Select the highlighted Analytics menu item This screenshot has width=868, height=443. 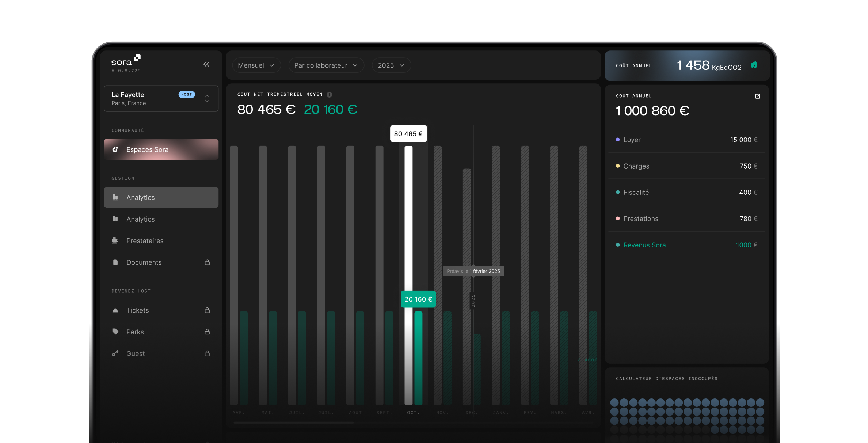161,197
